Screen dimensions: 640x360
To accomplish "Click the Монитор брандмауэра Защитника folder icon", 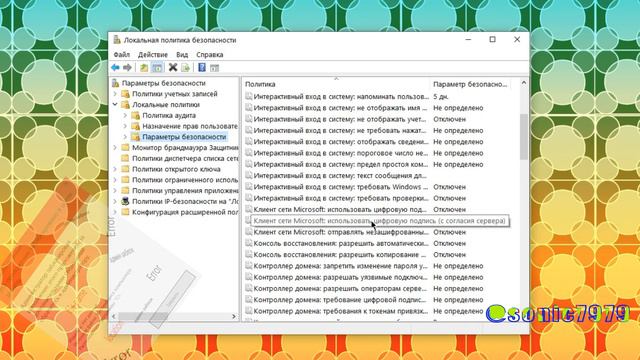I will pos(126,147).
